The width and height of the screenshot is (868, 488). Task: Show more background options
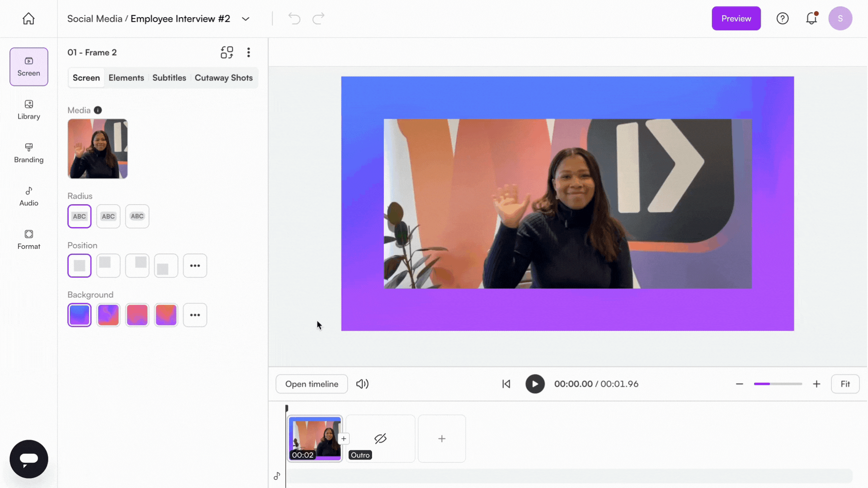coord(195,315)
